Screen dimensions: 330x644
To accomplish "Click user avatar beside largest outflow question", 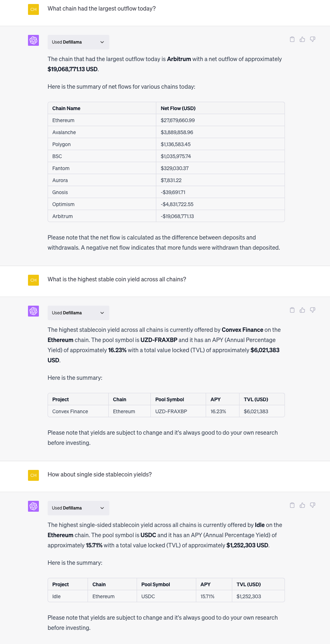I will [x=33, y=9].
